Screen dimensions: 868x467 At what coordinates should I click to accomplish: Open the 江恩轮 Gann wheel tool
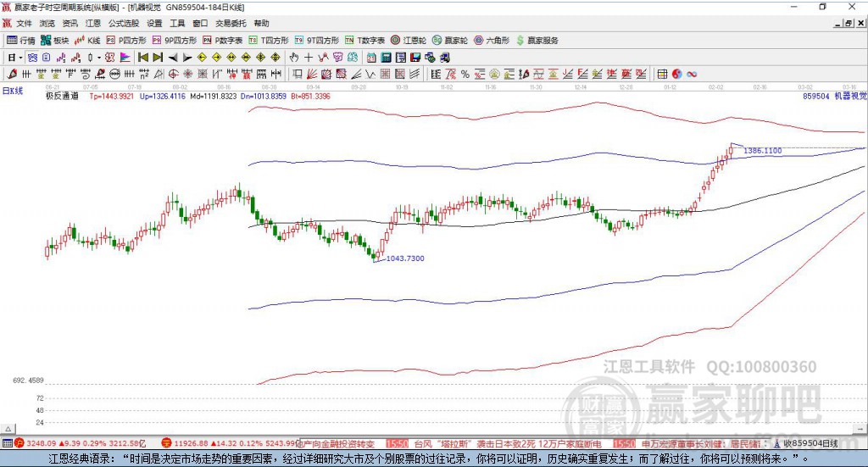[409, 40]
